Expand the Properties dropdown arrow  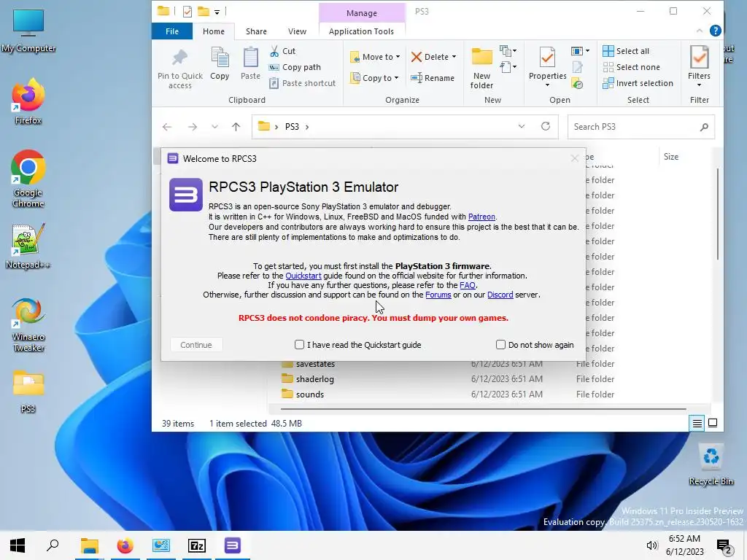[x=547, y=85]
